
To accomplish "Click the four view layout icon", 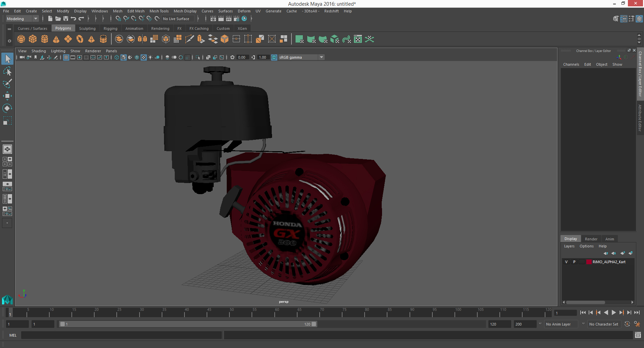I will [7, 162].
